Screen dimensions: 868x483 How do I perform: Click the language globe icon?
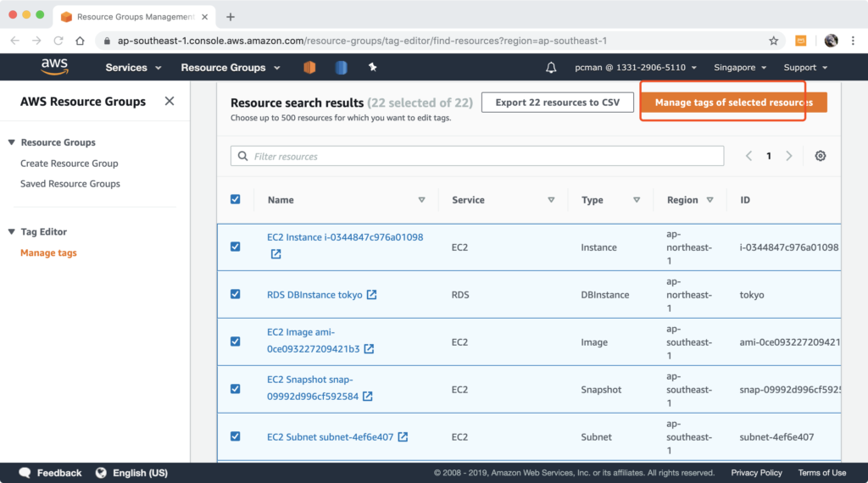(101, 473)
